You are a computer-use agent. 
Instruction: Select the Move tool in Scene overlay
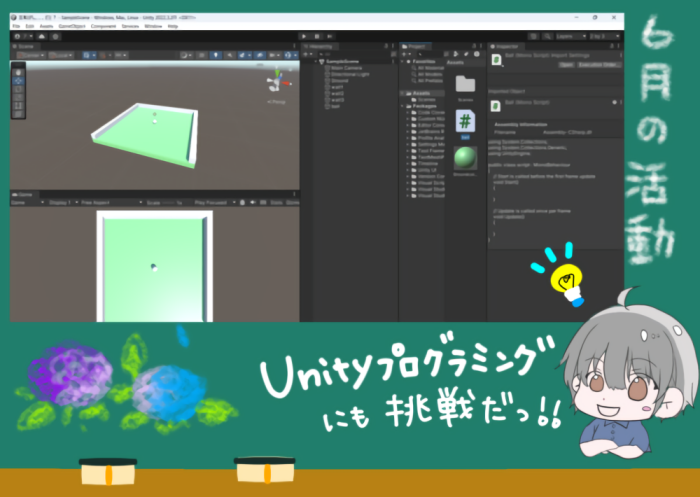click(18, 80)
